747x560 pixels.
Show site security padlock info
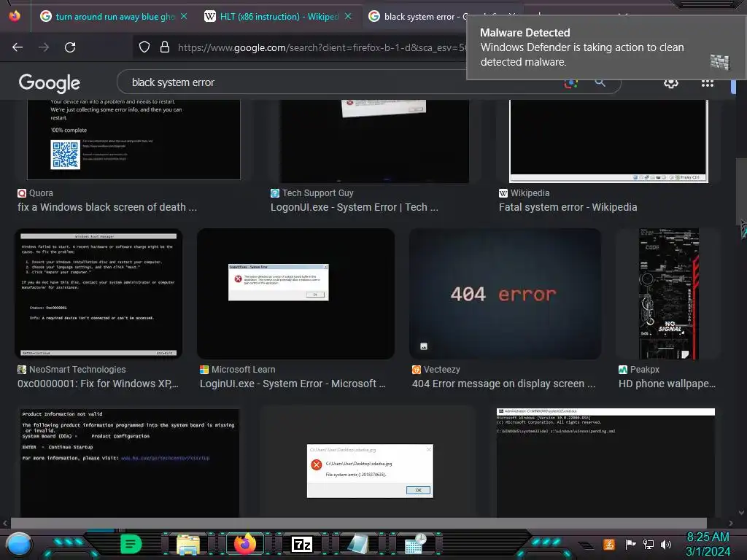click(165, 47)
